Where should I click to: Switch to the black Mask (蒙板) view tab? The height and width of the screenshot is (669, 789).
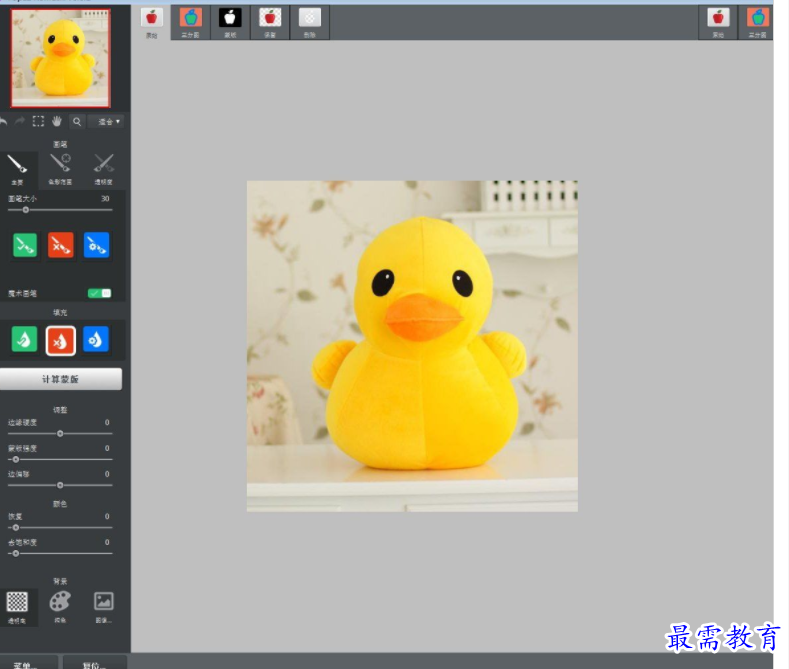coord(230,23)
